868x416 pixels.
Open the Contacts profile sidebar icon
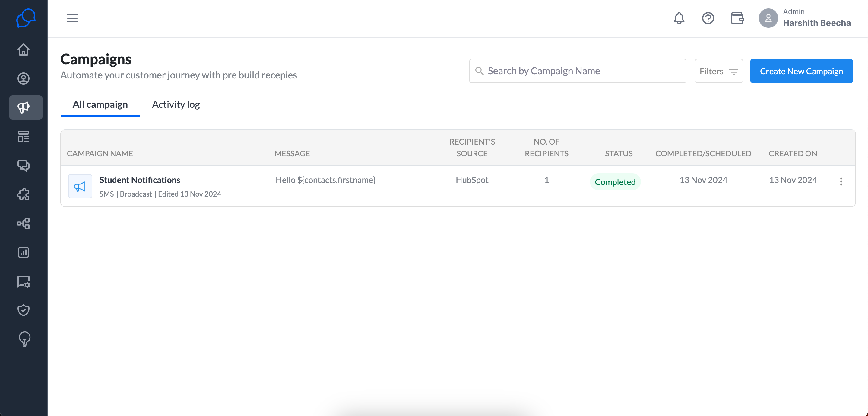pos(24,78)
